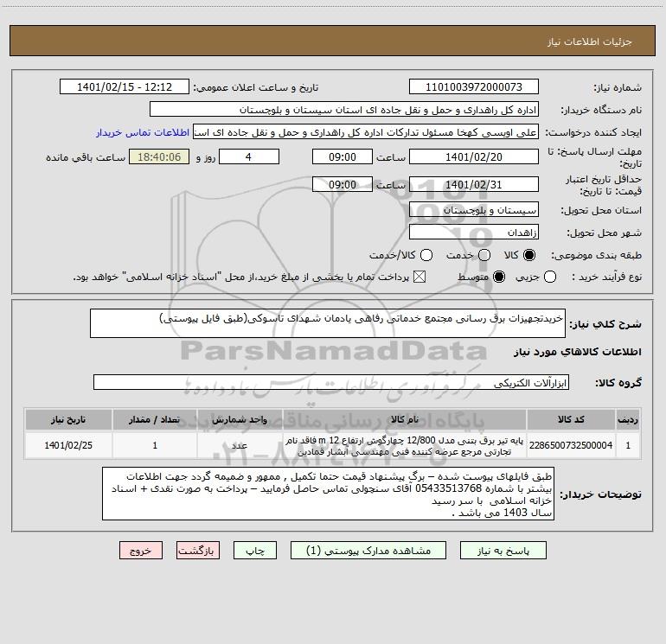The height and width of the screenshot is (644, 666).
Task: Click announcement date field 1401/02/15 - 12:12
Action: 125,87
